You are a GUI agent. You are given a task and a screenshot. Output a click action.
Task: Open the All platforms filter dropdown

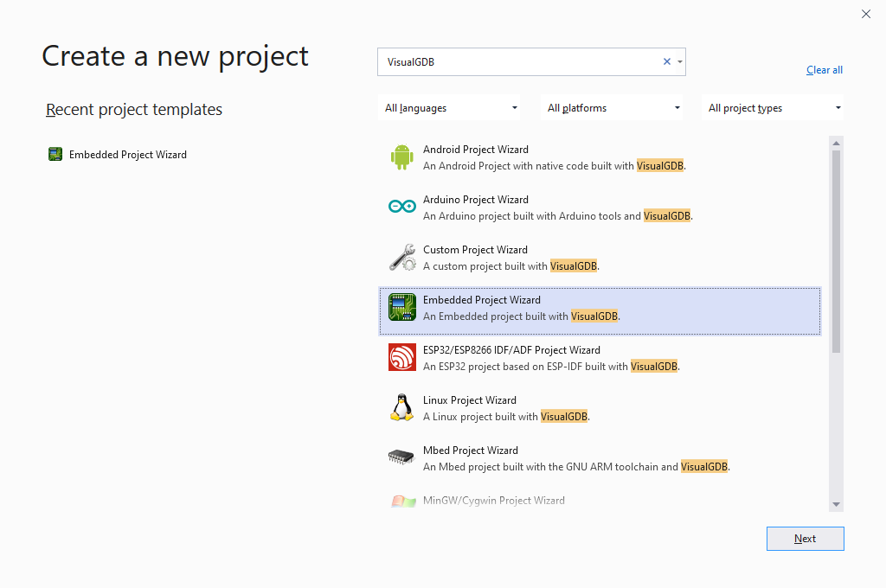click(613, 108)
